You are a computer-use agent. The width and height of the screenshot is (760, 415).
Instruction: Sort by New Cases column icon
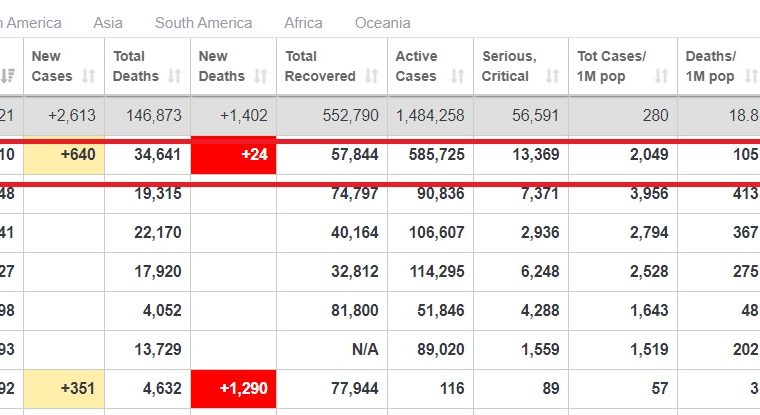(88, 76)
